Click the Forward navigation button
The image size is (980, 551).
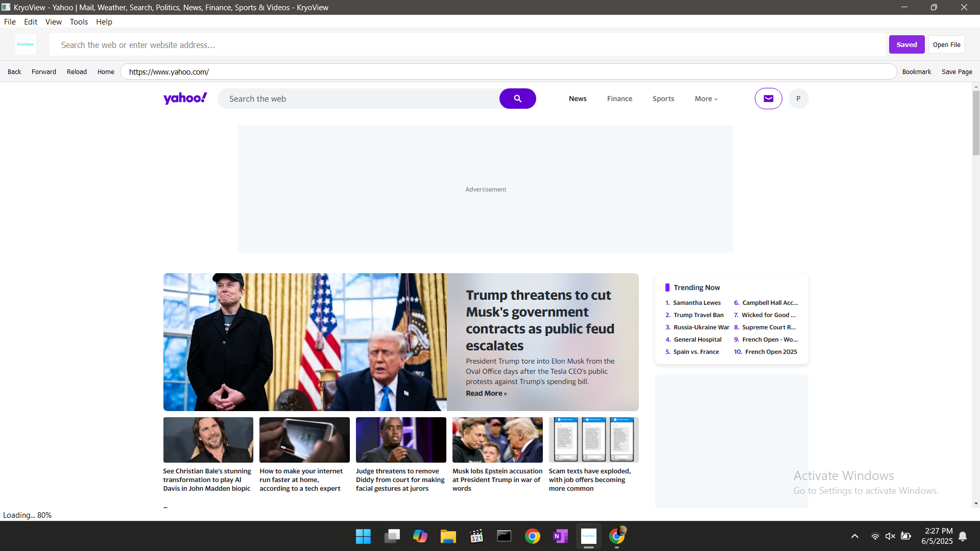click(x=44, y=71)
